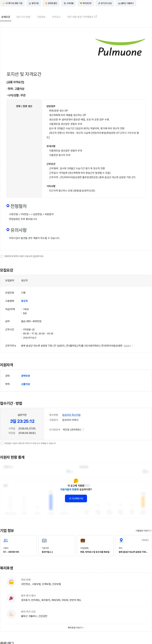Click the 로그인/회원가입 button
Screen dimensions: 152x644
(x=76, y=498)
